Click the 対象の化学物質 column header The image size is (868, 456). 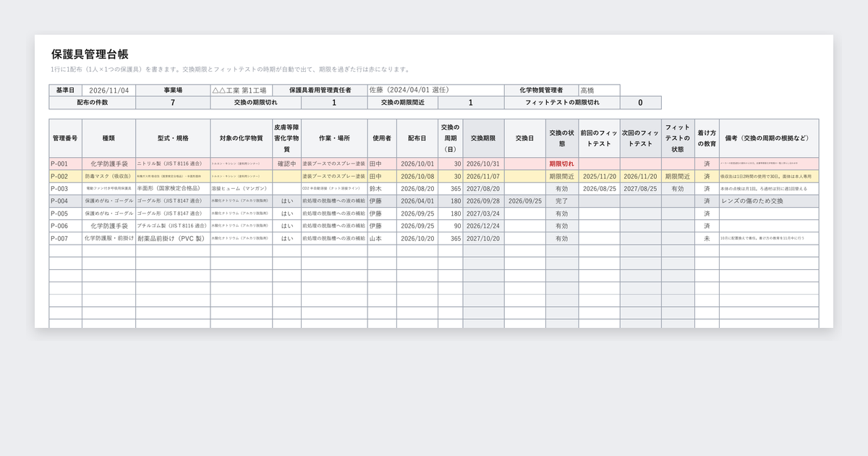click(242, 138)
